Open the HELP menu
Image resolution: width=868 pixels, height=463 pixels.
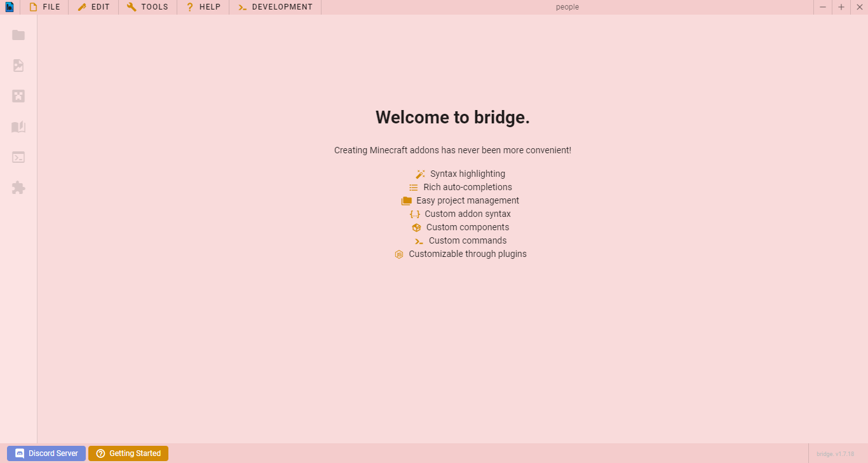(203, 7)
